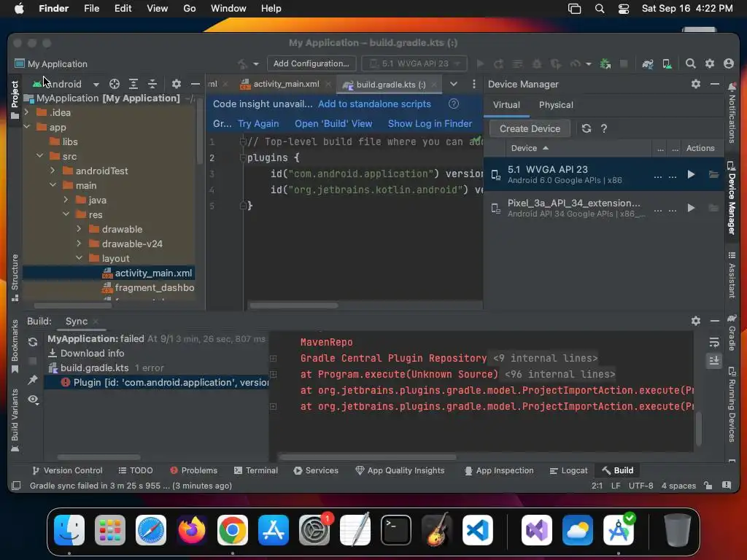747x560 pixels.
Task: Open the editor tab options menu
Action: click(x=473, y=84)
